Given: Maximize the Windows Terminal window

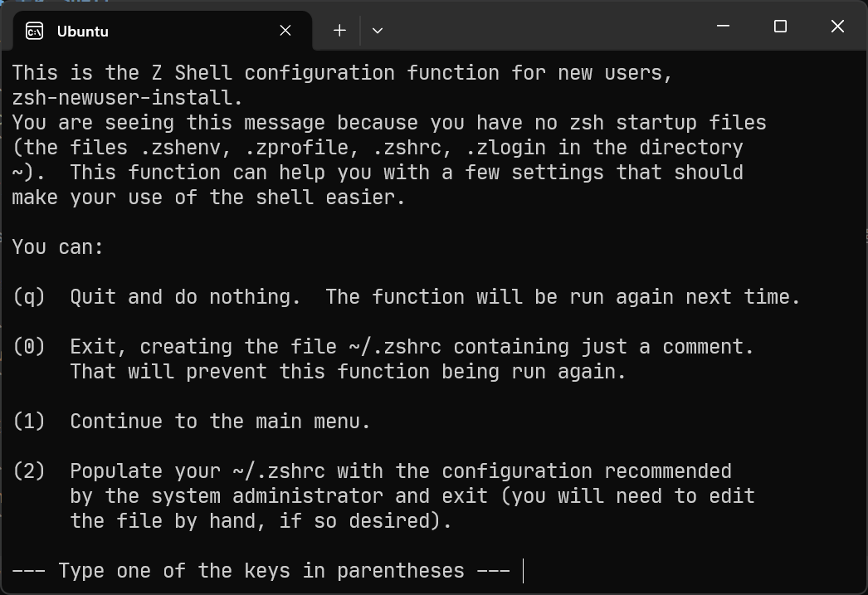Looking at the screenshot, I should pyautogui.click(x=779, y=26).
